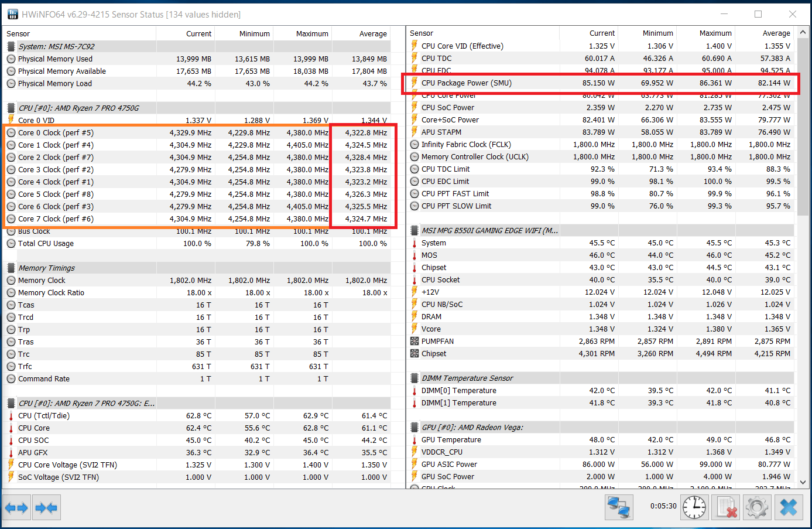This screenshot has height=529, width=812.
Task: Click the expand sensor columns arrows button
Action: (16, 507)
